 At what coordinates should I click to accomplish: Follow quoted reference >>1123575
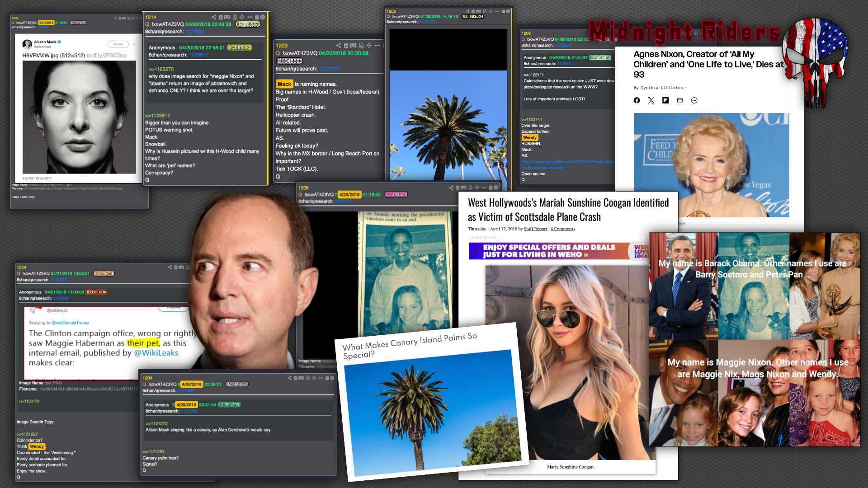coord(161,69)
